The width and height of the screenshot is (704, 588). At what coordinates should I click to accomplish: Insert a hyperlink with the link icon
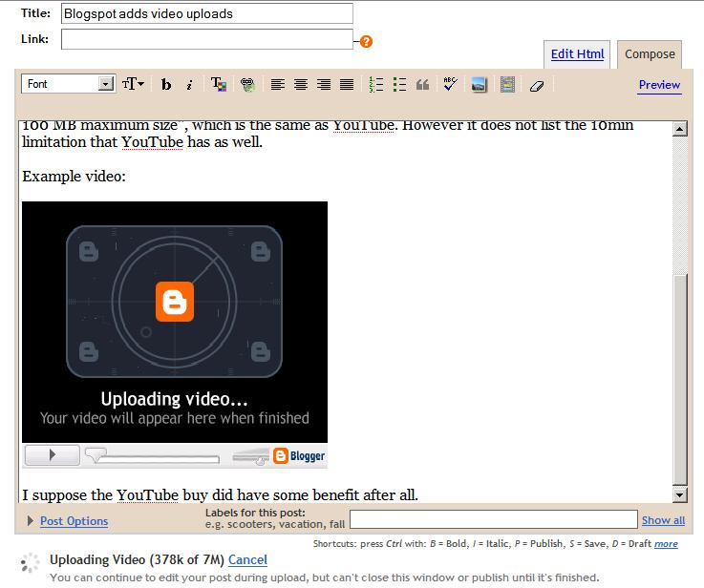(247, 84)
